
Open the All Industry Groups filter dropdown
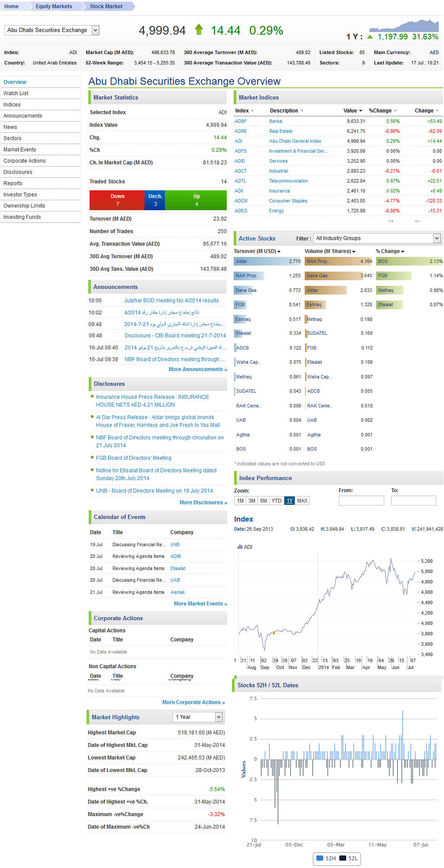(x=437, y=238)
